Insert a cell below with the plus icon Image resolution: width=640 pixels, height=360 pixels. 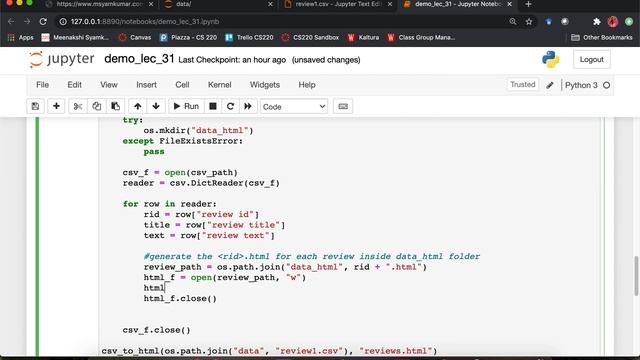(56, 106)
